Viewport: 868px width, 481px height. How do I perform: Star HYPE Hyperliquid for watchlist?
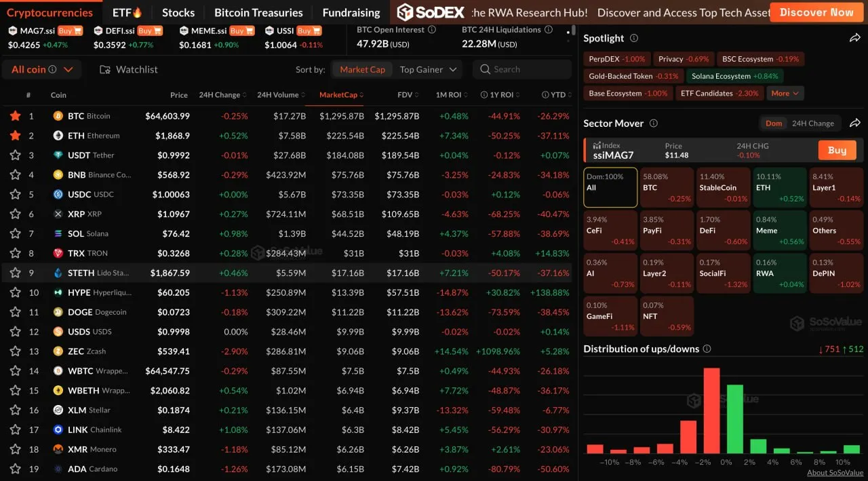pos(15,293)
